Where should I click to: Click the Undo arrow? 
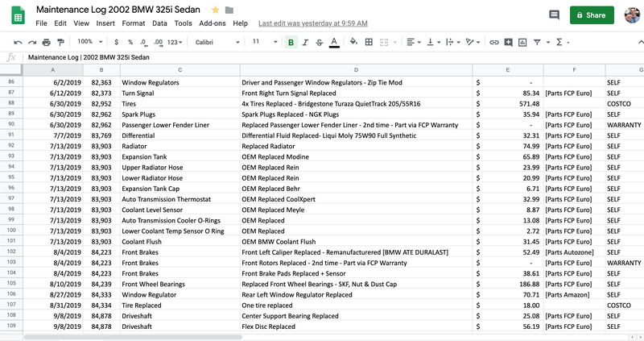(x=18, y=42)
